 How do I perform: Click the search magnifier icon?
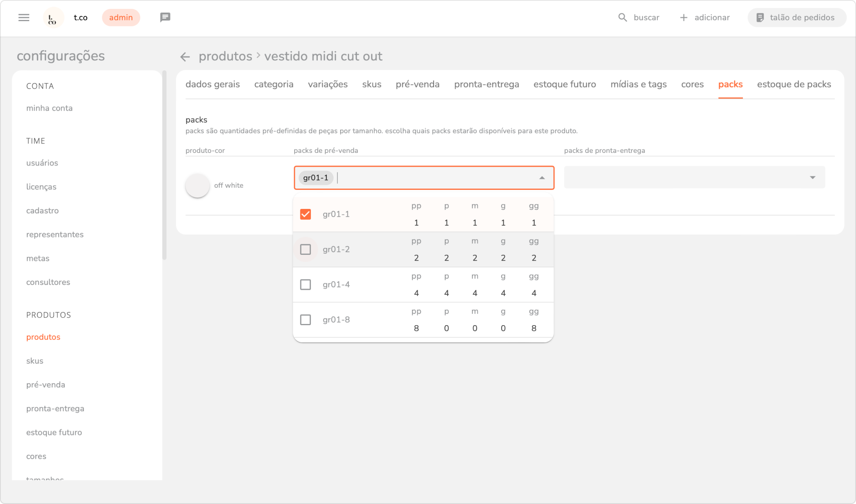pos(622,17)
